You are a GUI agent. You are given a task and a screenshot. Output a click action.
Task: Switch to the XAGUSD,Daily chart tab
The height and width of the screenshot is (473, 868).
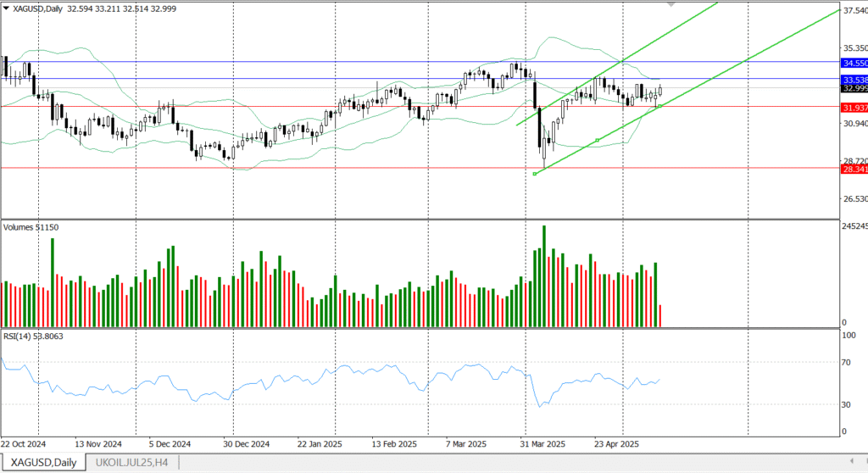[43, 463]
